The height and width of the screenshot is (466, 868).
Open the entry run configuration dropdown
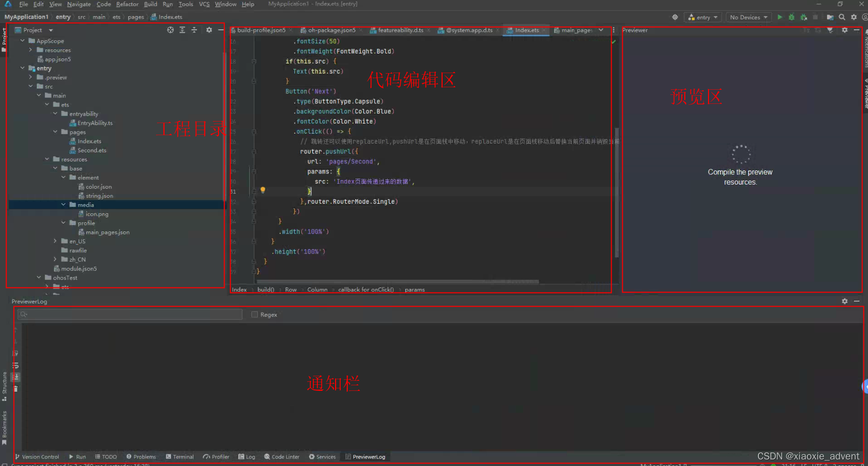pos(703,17)
